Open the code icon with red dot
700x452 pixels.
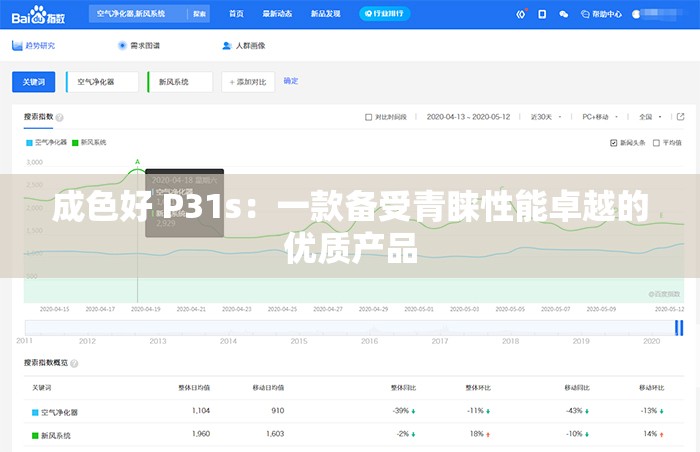521,14
